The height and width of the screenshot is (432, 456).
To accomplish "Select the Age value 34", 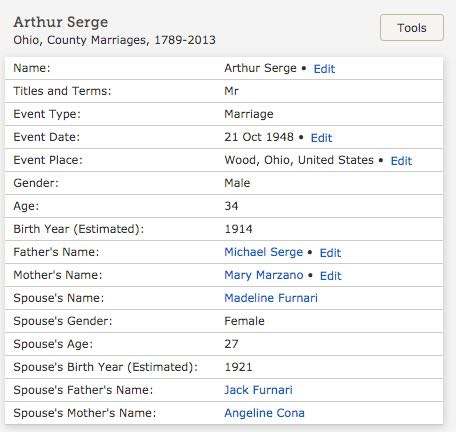I will 231,206.
